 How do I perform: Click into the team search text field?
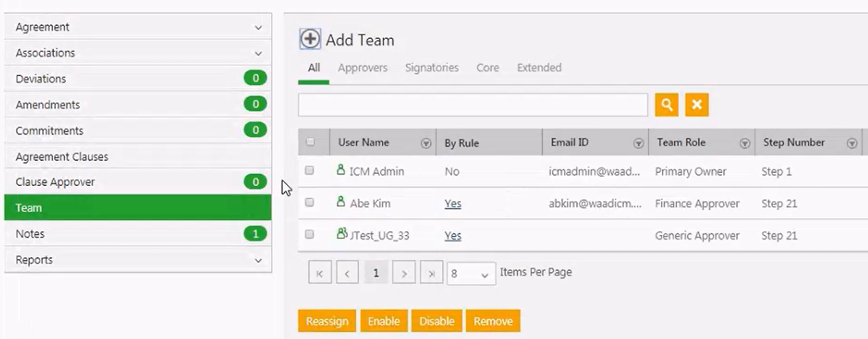pyautogui.click(x=473, y=105)
